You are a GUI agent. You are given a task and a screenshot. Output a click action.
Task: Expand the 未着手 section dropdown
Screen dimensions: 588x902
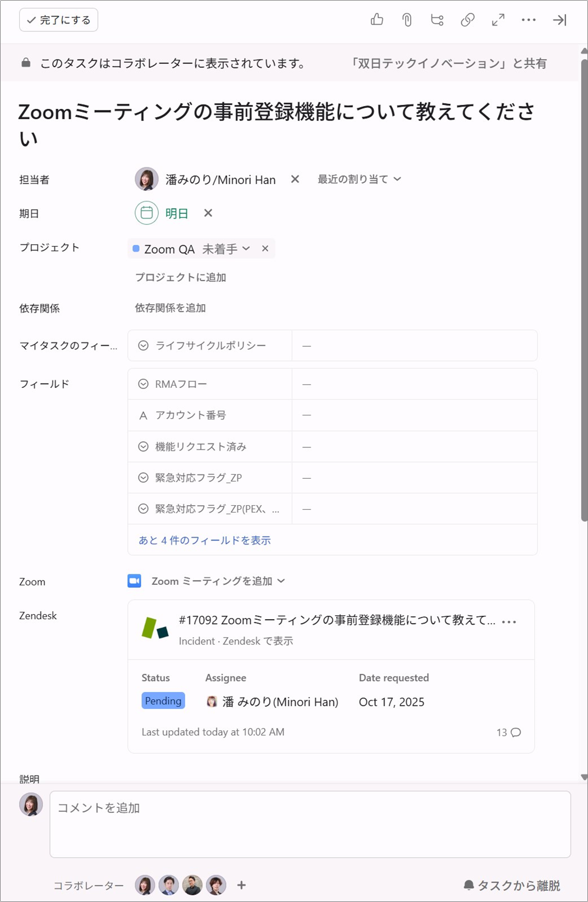pos(226,249)
